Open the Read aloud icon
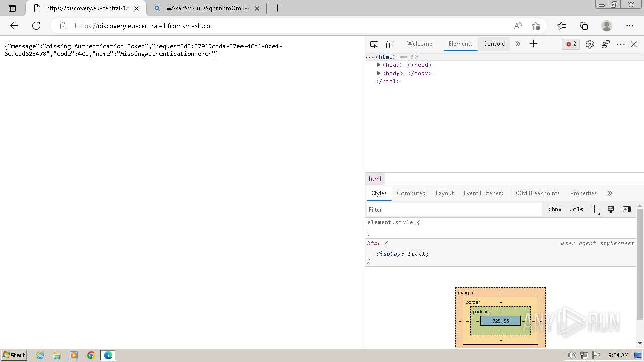This screenshot has height=362, width=644. [x=518, y=26]
